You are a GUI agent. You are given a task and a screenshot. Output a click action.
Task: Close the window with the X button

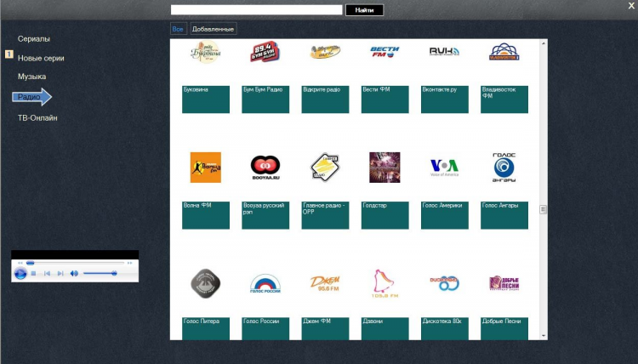[631, 5]
